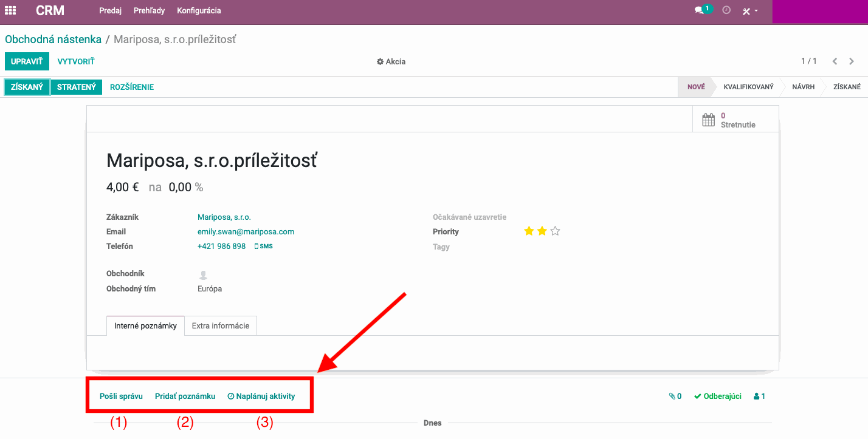Open the debug tools wrench dropdown
Viewport: 868px width, 439px height.
(749, 11)
